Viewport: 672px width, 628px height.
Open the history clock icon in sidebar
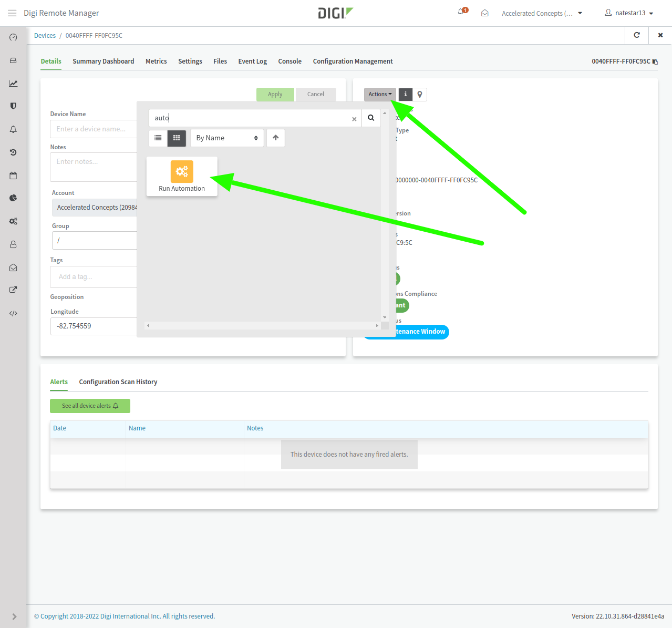pyautogui.click(x=13, y=152)
